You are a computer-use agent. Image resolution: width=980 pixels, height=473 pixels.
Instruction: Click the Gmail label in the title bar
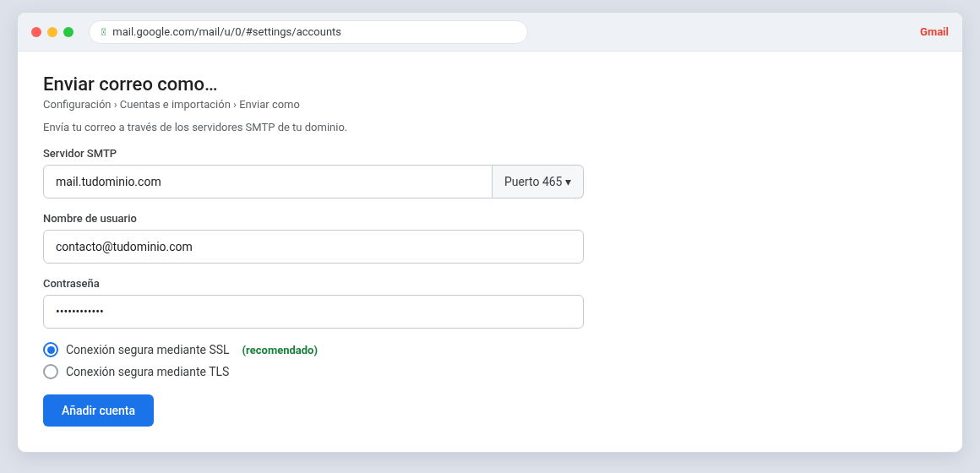pyautogui.click(x=934, y=32)
